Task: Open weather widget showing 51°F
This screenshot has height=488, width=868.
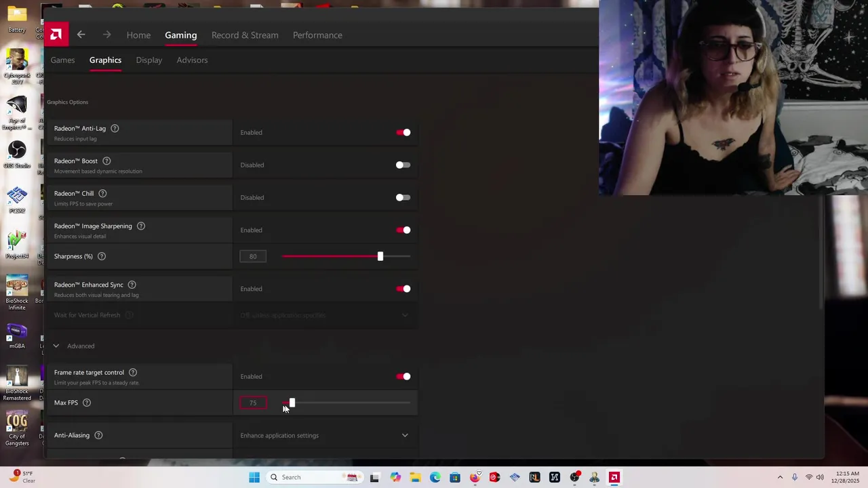Action: [x=20, y=477]
